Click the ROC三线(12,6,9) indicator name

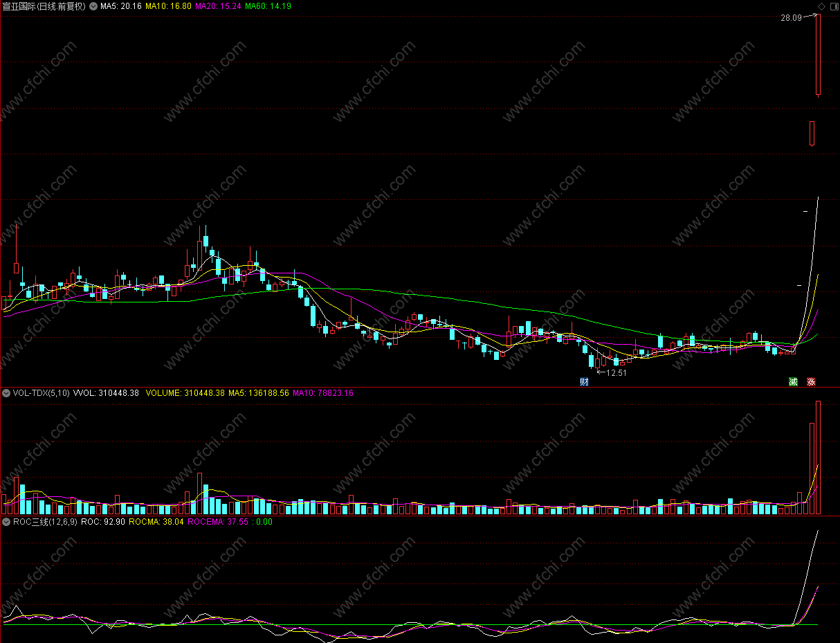(x=45, y=522)
